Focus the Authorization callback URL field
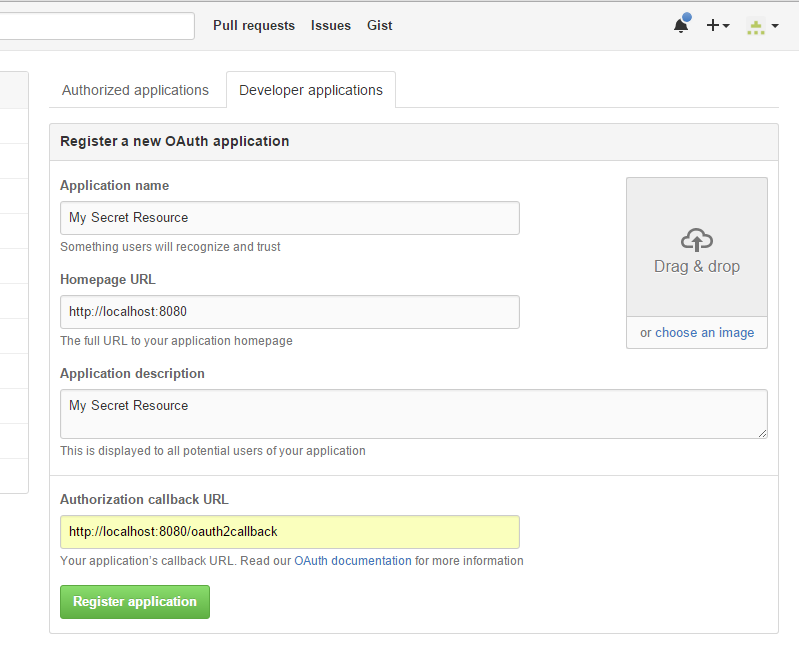The image size is (799, 649). pyautogui.click(x=289, y=532)
